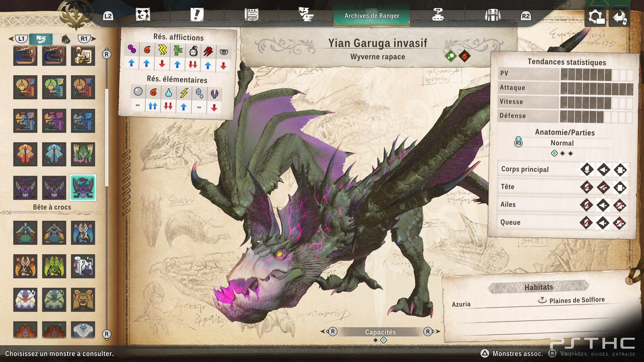
Task: Open the scroll list tab
Action: (x=251, y=14)
